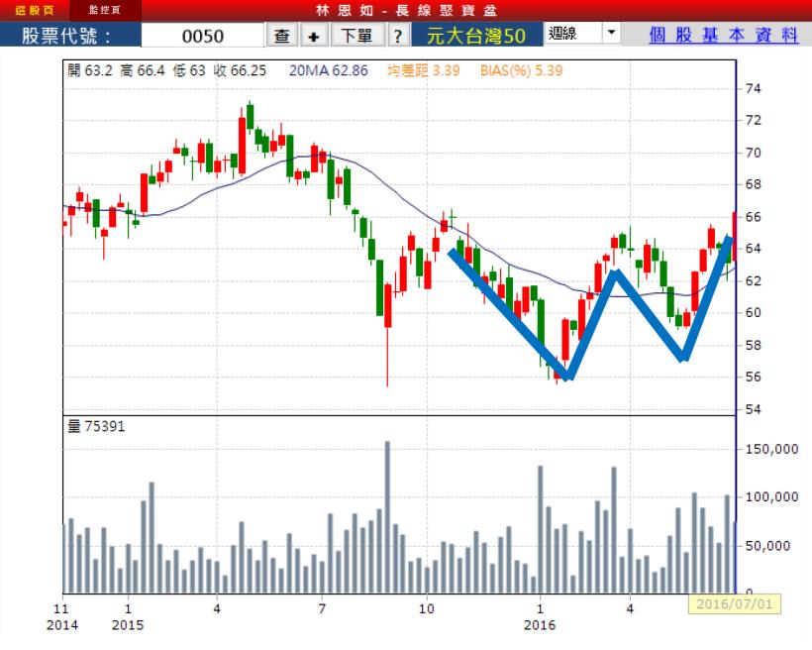This screenshot has height=650, width=812.
Task: Click the volume axis label 150,000
Action: (771, 449)
